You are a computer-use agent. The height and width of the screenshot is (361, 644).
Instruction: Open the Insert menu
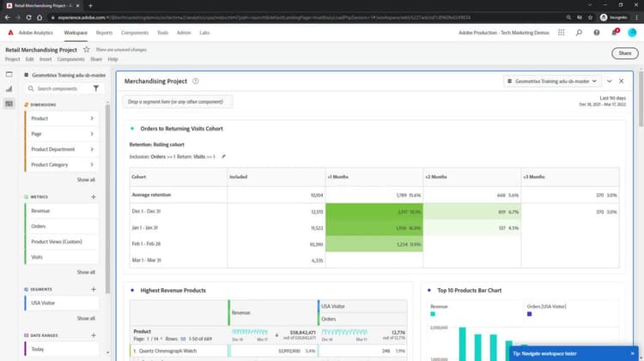[46, 59]
